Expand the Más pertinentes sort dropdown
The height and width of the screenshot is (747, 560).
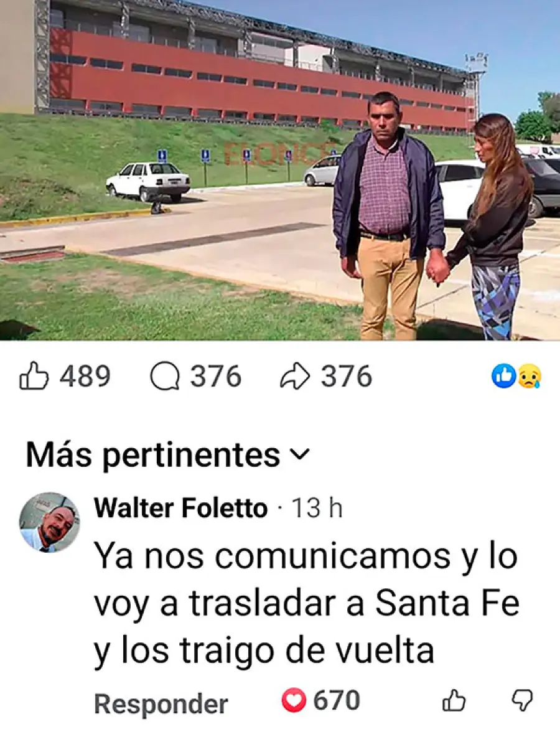tap(167, 456)
